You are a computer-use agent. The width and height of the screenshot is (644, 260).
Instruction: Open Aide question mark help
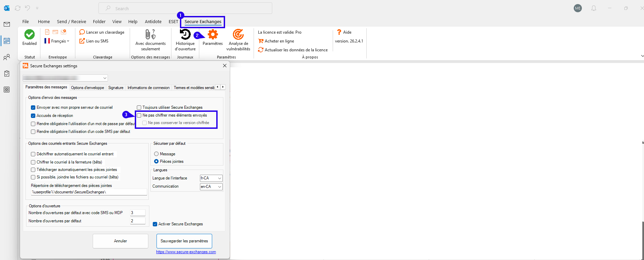pyautogui.click(x=344, y=32)
